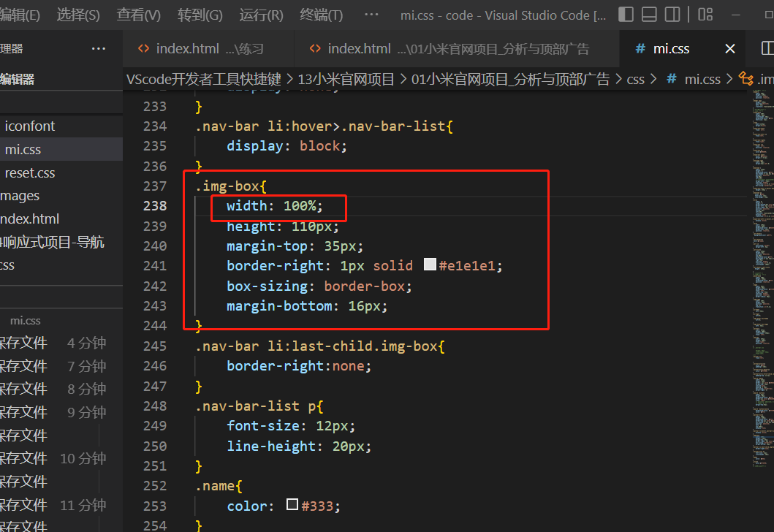Place cursor on width: 100% line
This screenshot has width=774, height=532.
pos(275,206)
